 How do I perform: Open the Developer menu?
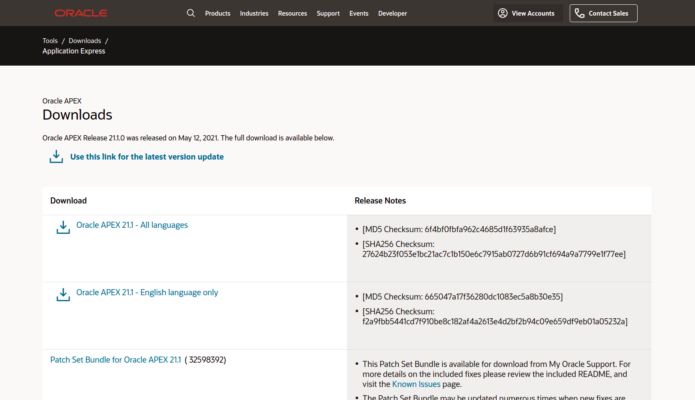[x=392, y=13]
